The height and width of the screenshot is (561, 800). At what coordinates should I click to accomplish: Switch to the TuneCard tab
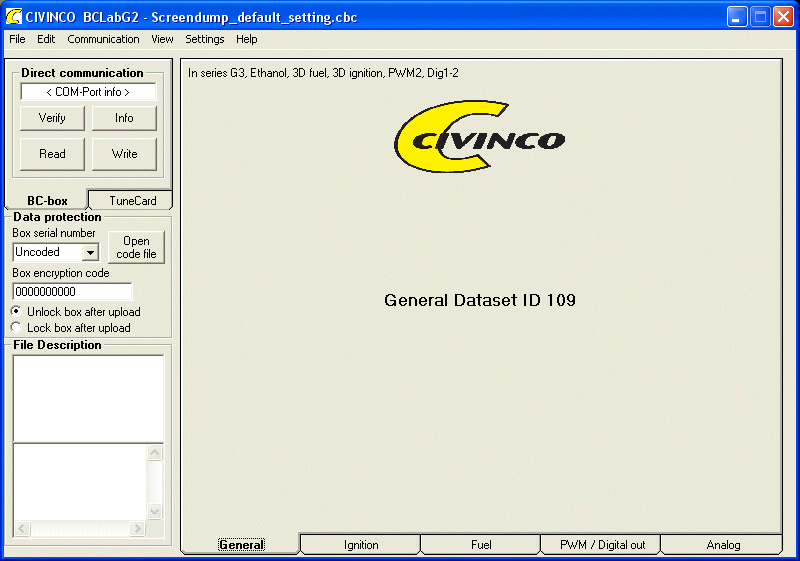[131, 200]
